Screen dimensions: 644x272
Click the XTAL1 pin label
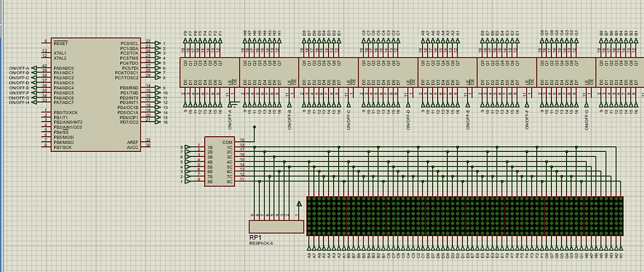tap(60, 53)
